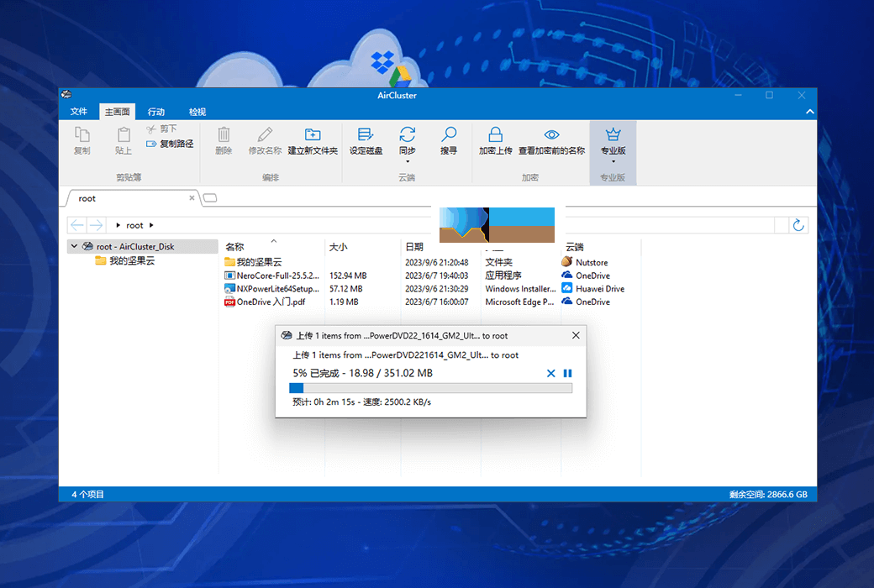Click Copy path (复制路径) ribbon item
This screenshot has height=588, width=874.
click(x=170, y=144)
